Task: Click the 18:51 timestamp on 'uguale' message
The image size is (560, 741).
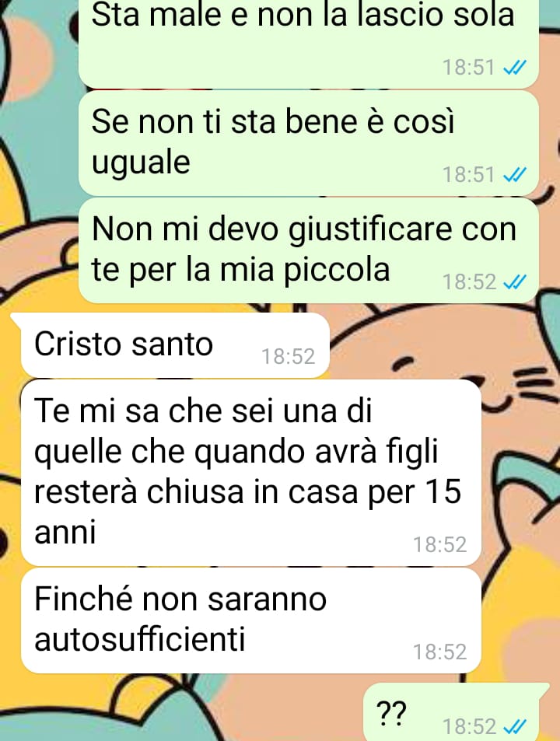Action: coord(469,175)
